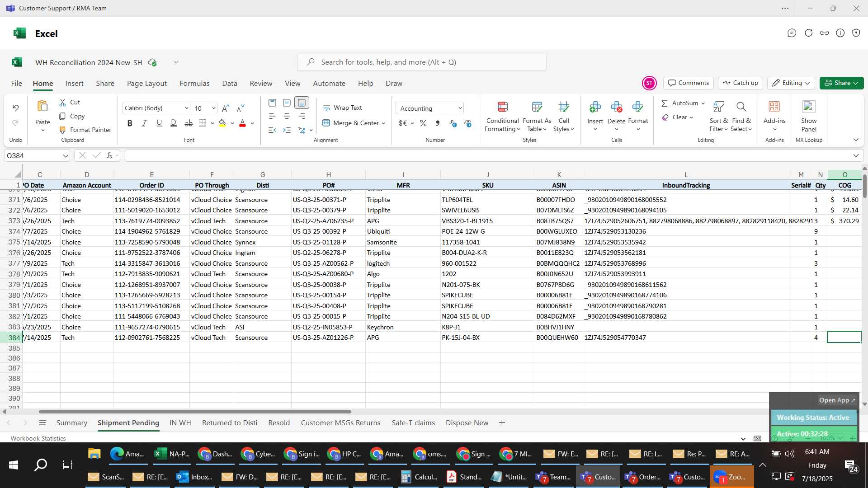Expand the formula bar chevron

click(x=856, y=156)
